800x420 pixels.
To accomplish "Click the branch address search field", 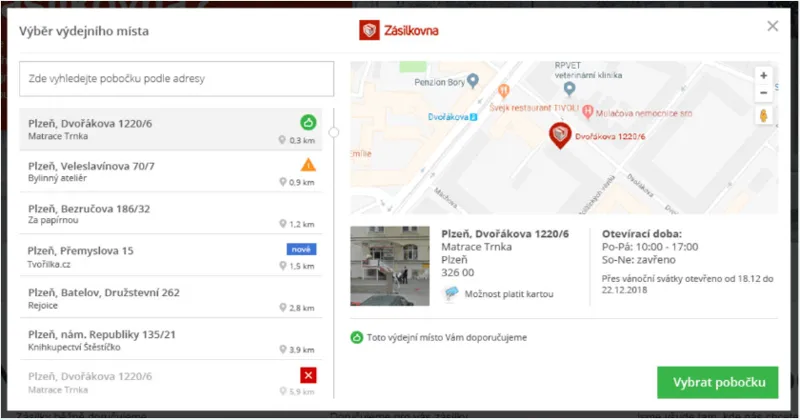I will click(x=177, y=79).
